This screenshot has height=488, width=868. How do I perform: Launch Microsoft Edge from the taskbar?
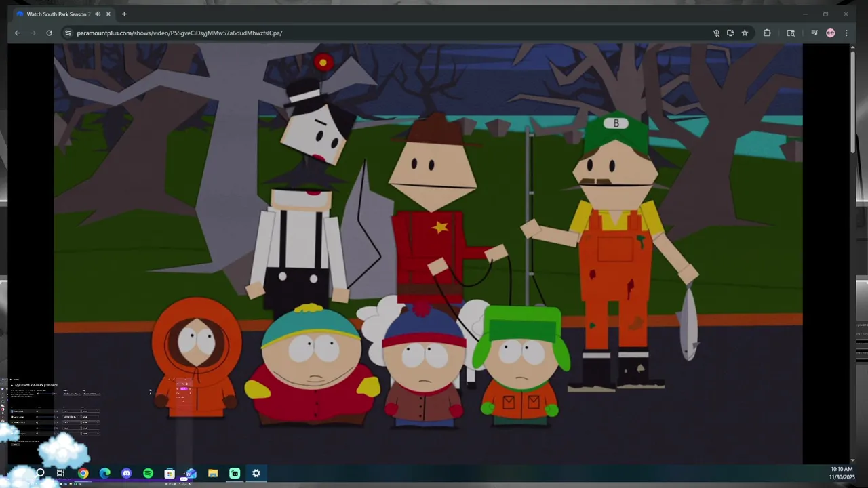(x=104, y=473)
